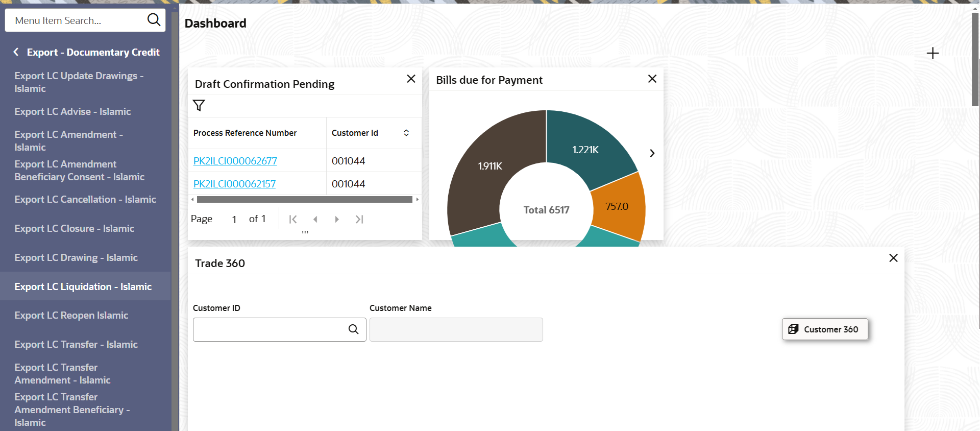Screen dimensions: 980x431
Task: Go to last page of draft list
Action: point(359,219)
